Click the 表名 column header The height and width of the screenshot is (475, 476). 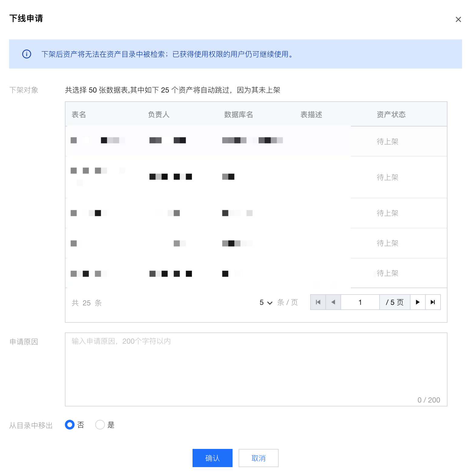(79, 114)
